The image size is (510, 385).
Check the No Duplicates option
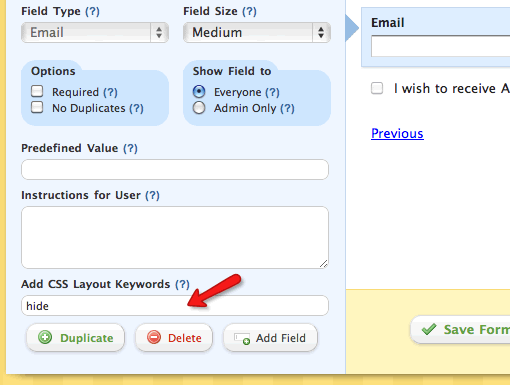37,107
